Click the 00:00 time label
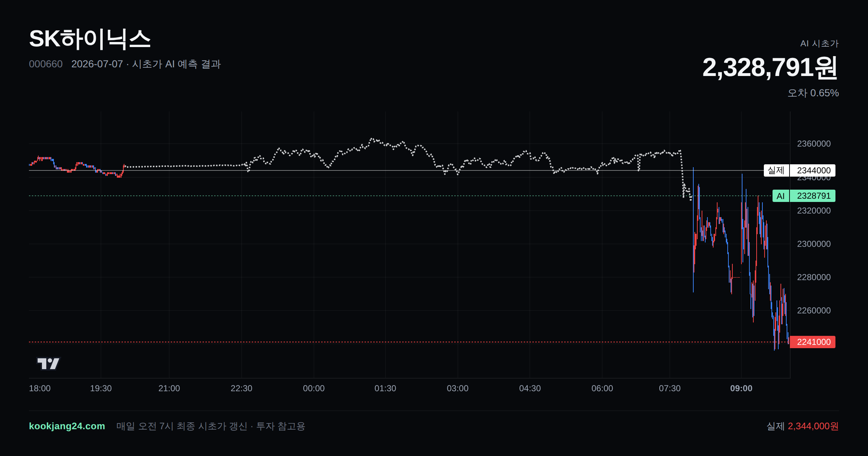Viewport: 868px width, 456px height. (314, 388)
